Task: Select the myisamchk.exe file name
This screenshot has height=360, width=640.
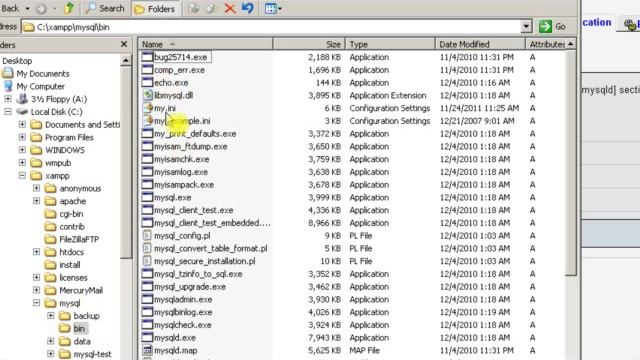Action: (x=181, y=159)
